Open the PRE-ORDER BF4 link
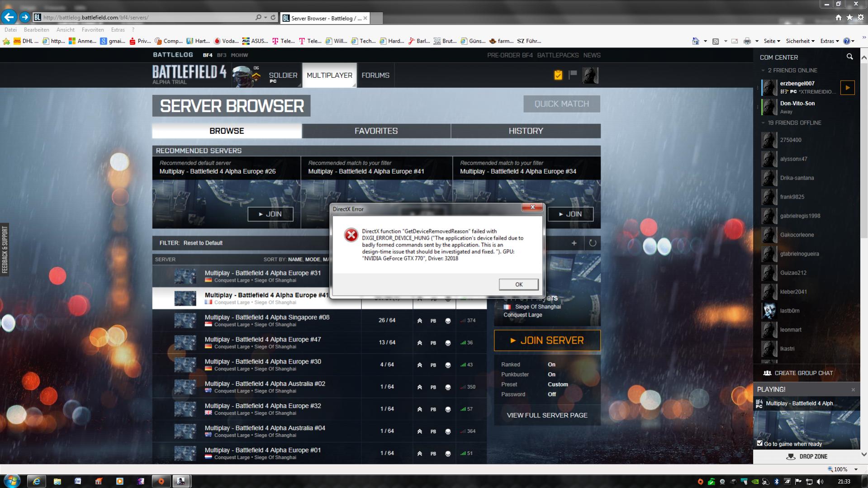Screen dimensions: 868x488 click(510, 55)
